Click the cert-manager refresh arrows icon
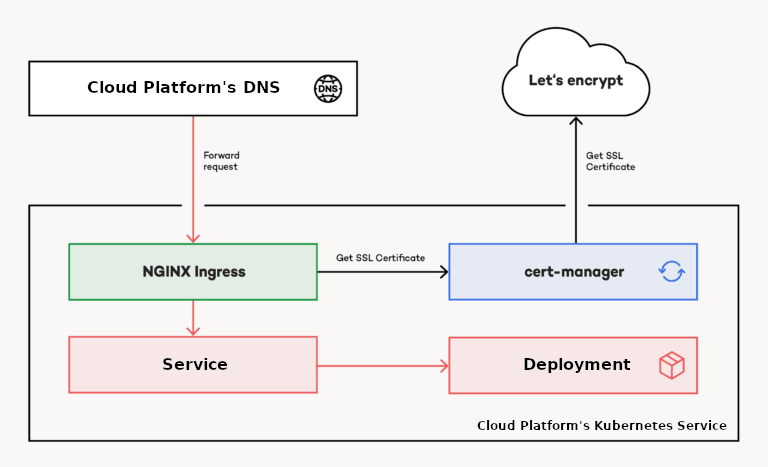Image resolution: width=768 pixels, height=467 pixels. click(x=672, y=271)
